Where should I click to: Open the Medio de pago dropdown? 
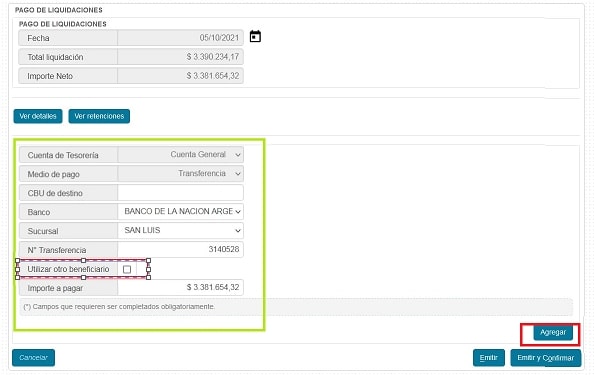[x=181, y=173]
